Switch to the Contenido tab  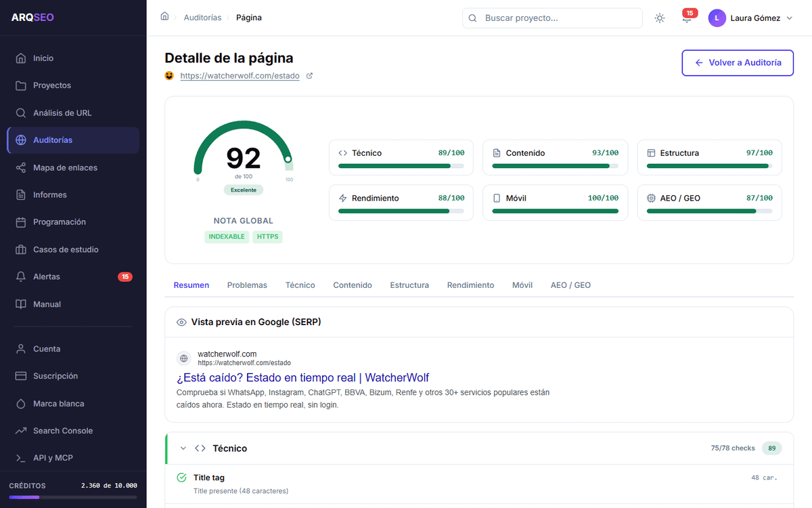[x=353, y=285]
